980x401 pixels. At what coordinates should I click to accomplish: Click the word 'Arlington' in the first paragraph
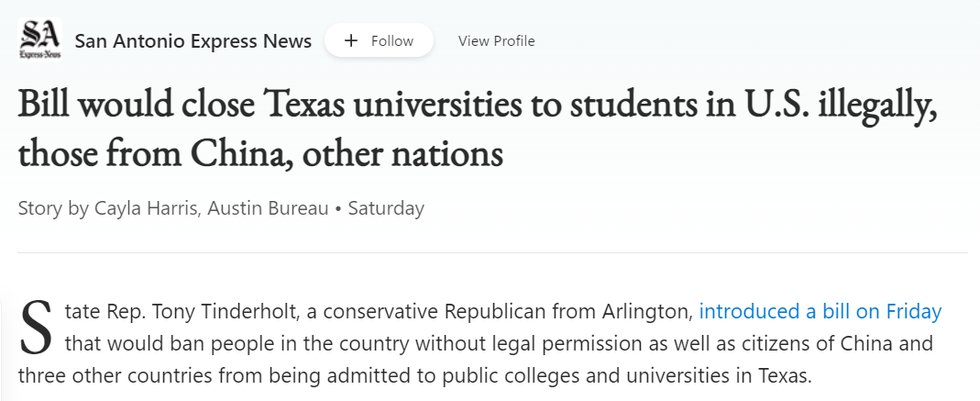coord(645,311)
